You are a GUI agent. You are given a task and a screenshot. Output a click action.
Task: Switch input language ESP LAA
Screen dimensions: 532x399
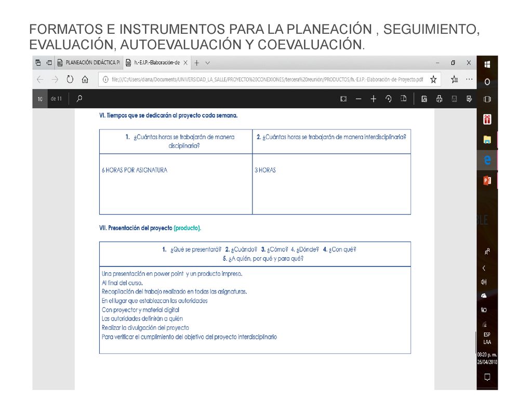click(487, 338)
